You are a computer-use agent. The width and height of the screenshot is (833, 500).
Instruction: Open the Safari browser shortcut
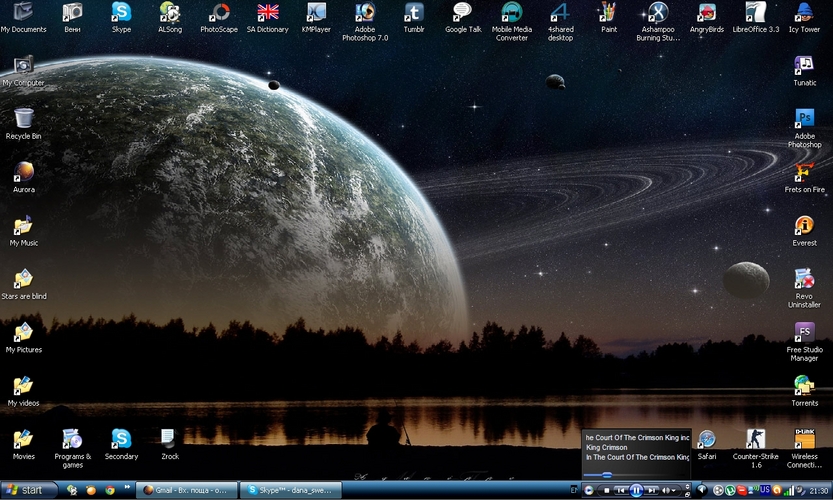(707, 444)
